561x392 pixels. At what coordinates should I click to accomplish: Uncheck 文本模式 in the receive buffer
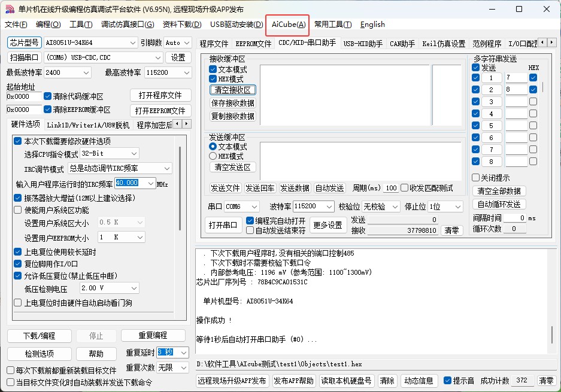tap(213, 69)
